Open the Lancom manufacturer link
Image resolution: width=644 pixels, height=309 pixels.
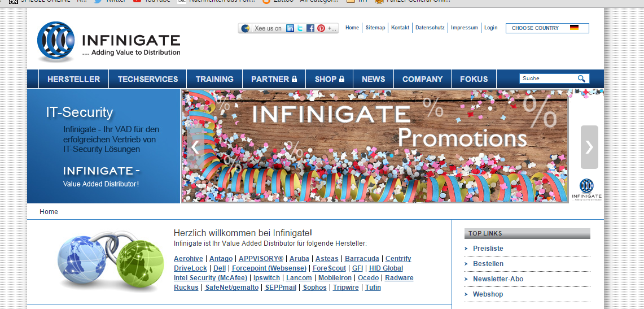(299, 278)
